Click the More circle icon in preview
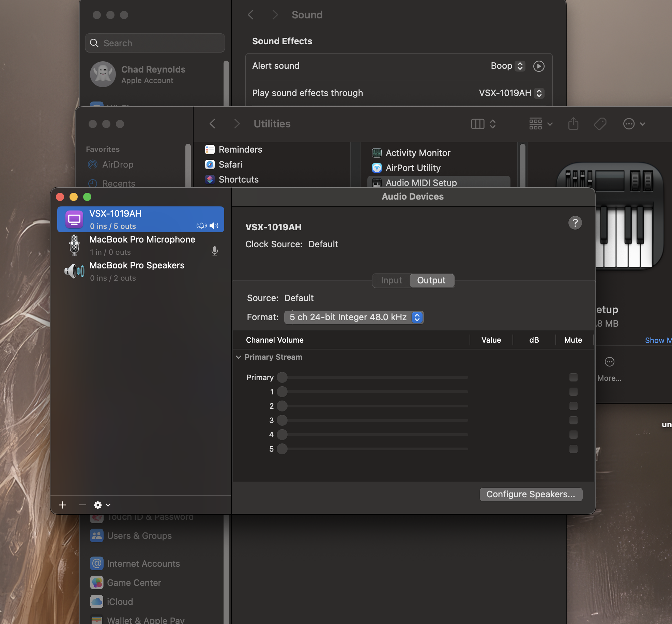Screen dimensions: 672x624 609,362
